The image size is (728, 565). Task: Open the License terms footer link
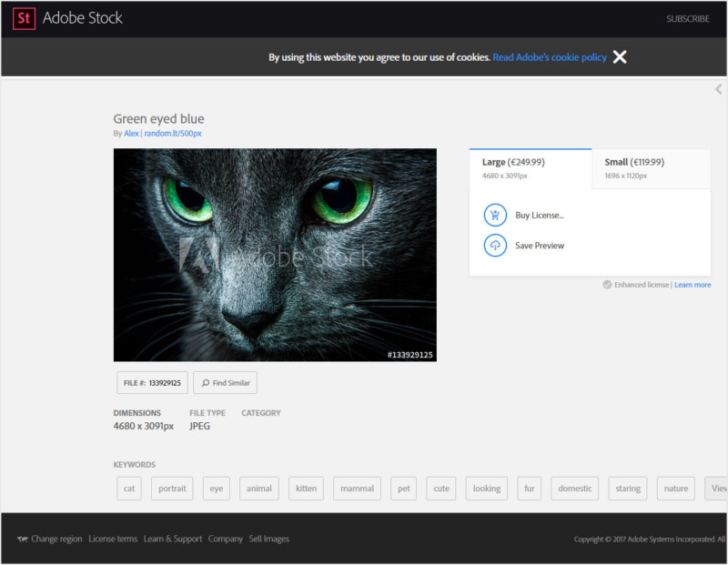[113, 539]
